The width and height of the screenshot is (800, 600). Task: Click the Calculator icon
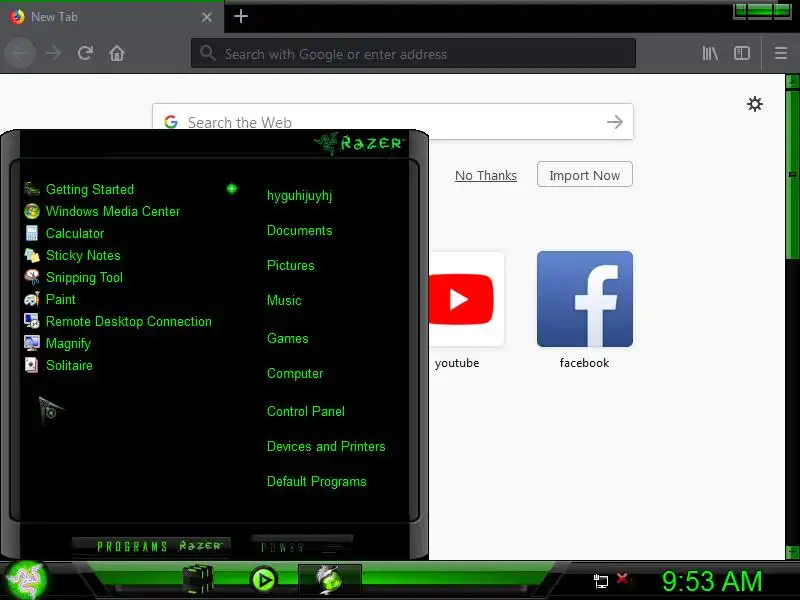coord(32,233)
